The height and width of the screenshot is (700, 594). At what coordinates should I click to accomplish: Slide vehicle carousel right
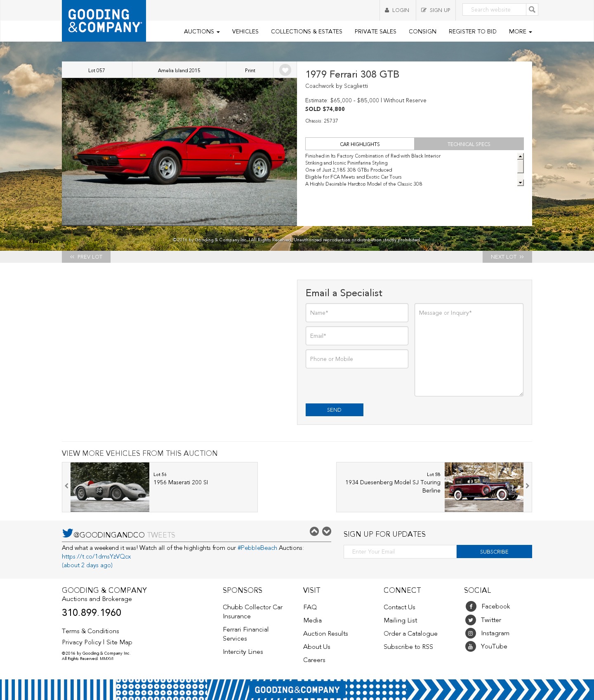click(x=527, y=486)
